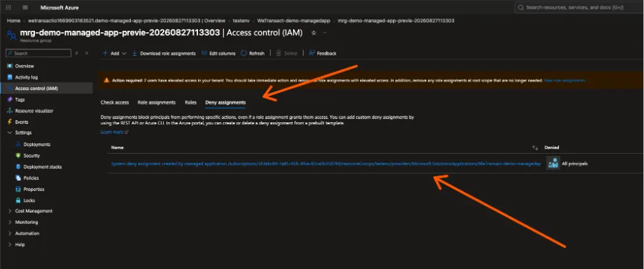Click the last mrg-demo-managed-app breadcrumb

click(395, 21)
